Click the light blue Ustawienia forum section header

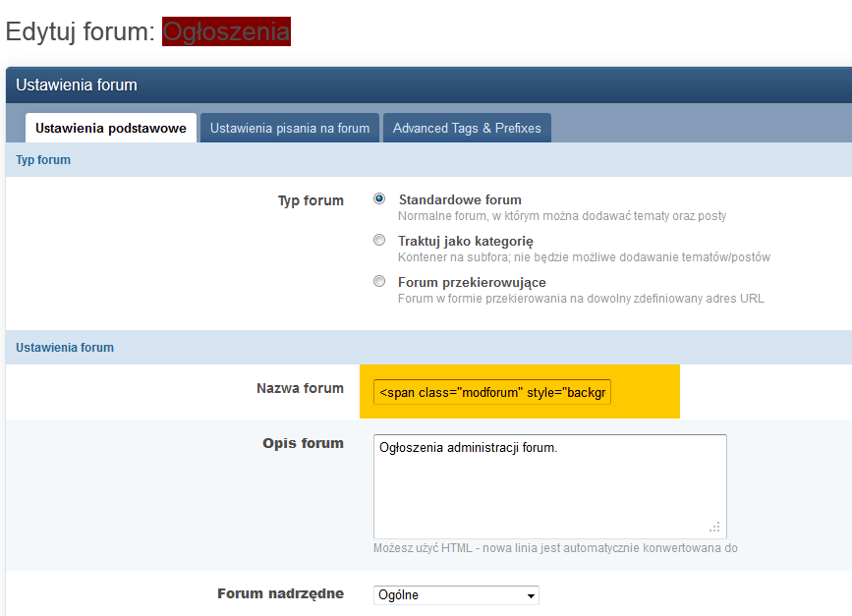[427, 347]
